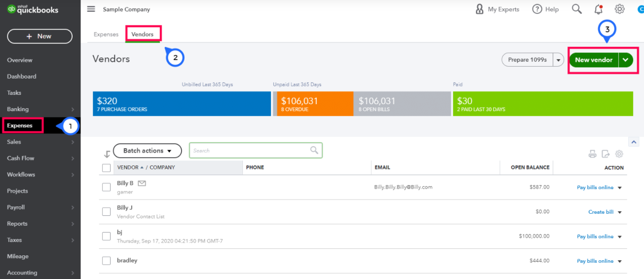The width and height of the screenshot is (644, 279).
Task: Select the checkbox for vendor bradley
Action: tap(106, 261)
